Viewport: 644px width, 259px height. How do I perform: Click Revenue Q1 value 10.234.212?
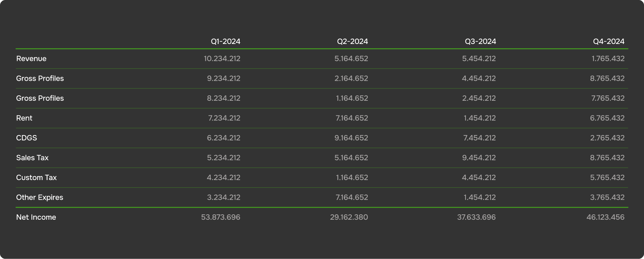[222, 59]
